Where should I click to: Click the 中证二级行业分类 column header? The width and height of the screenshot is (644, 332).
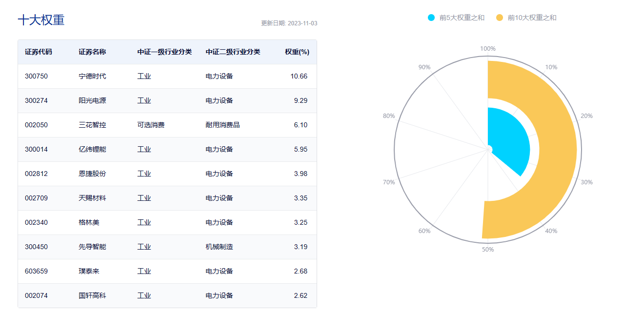pyautogui.click(x=233, y=52)
